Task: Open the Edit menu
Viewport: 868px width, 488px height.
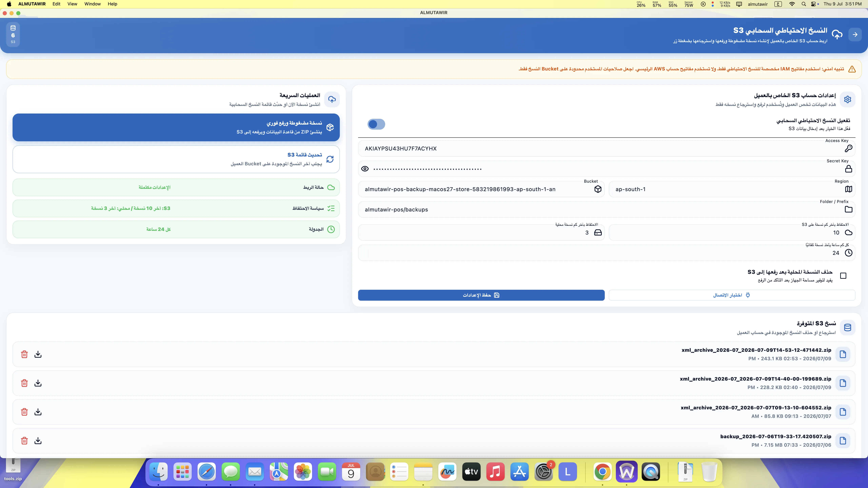Action: [x=56, y=4]
